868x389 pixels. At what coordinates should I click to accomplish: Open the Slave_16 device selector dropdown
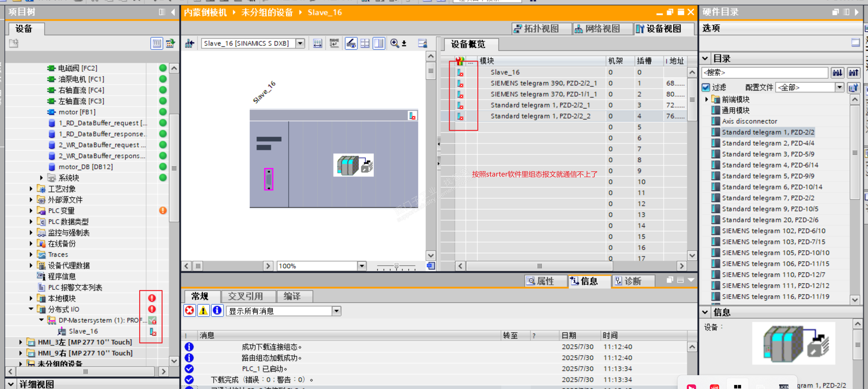click(300, 43)
